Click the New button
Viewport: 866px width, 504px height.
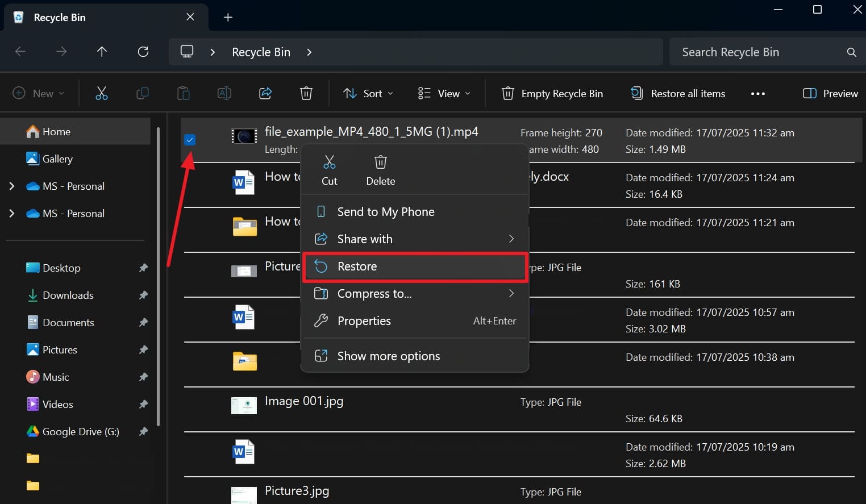click(x=38, y=93)
